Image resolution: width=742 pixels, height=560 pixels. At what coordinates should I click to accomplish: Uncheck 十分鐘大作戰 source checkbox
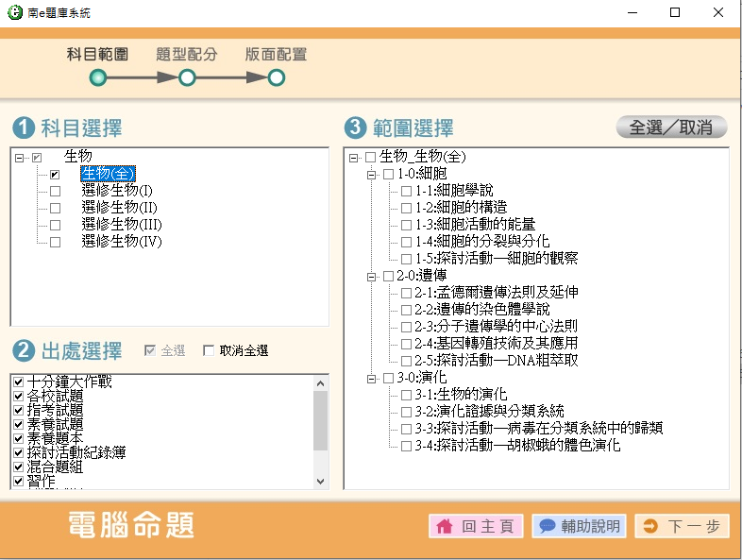19,382
